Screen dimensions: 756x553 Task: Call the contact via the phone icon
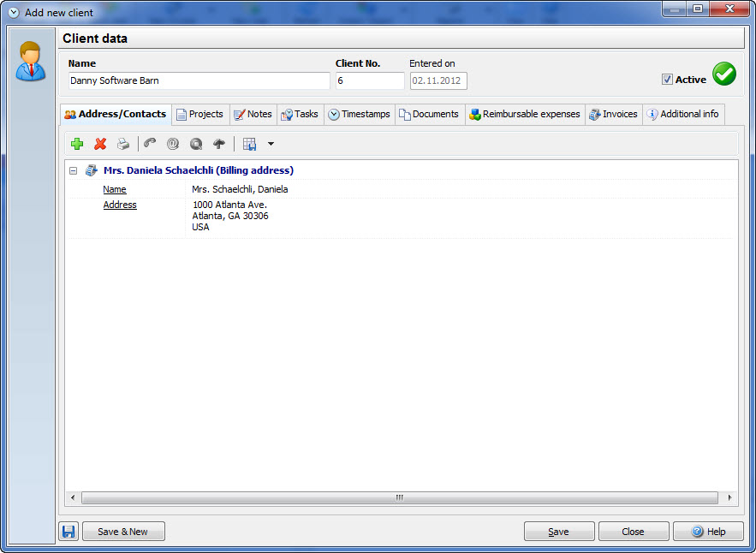click(x=150, y=144)
